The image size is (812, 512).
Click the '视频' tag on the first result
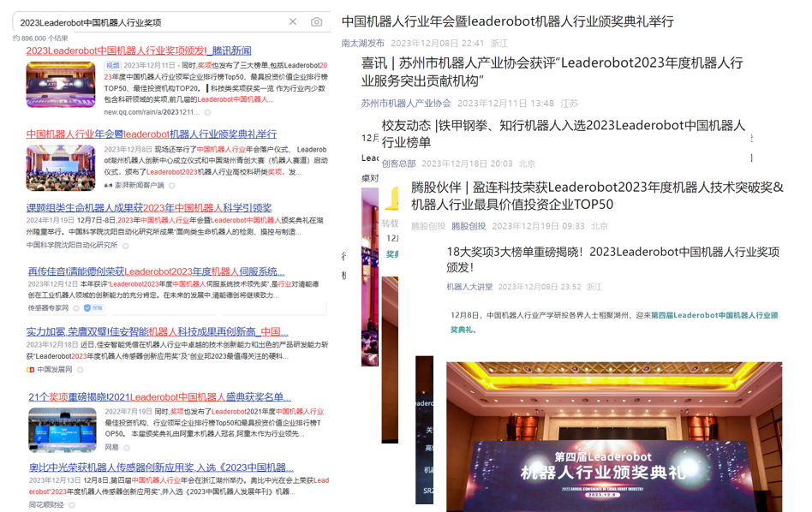click(x=112, y=66)
